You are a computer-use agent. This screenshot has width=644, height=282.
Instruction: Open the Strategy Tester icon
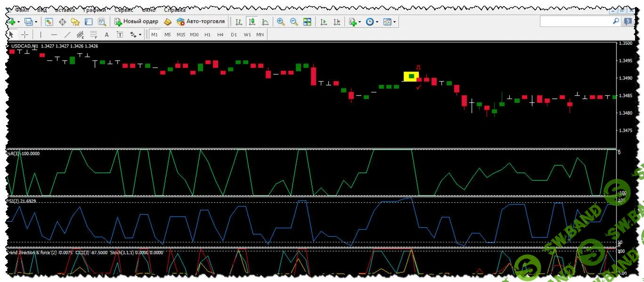[101, 21]
